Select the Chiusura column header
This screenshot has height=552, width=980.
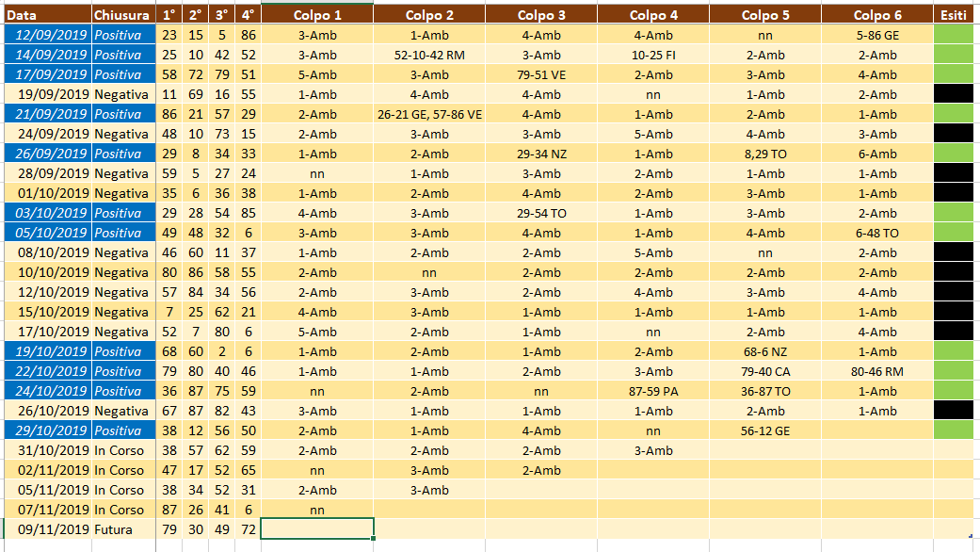pos(123,15)
